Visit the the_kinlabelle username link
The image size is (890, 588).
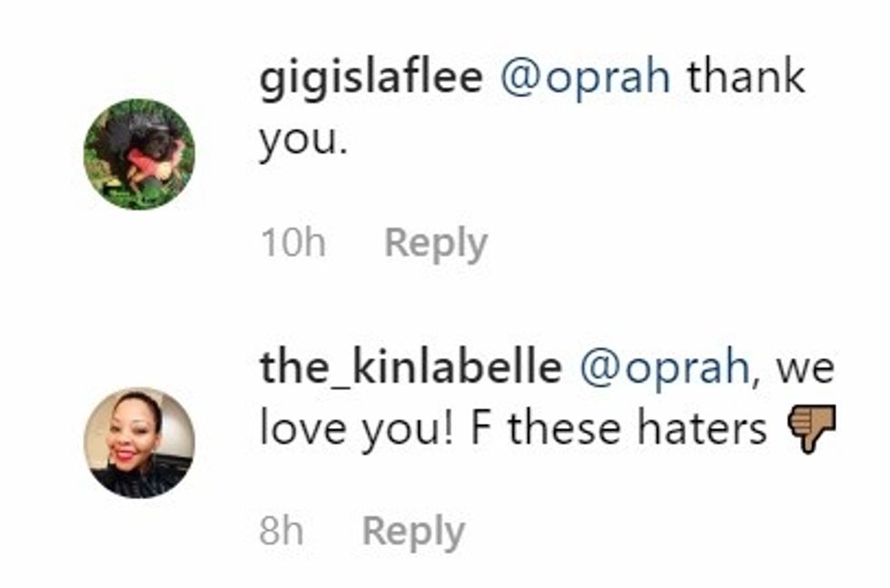click(410, 367)
